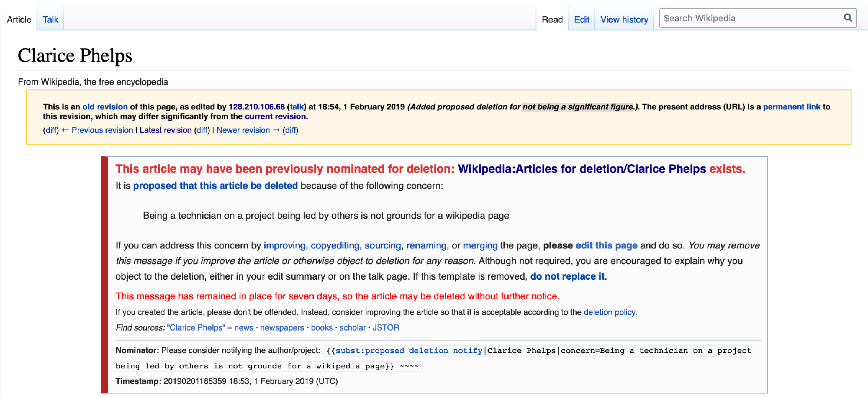Click the 'news' find-sources link

[x=243, y=328]
